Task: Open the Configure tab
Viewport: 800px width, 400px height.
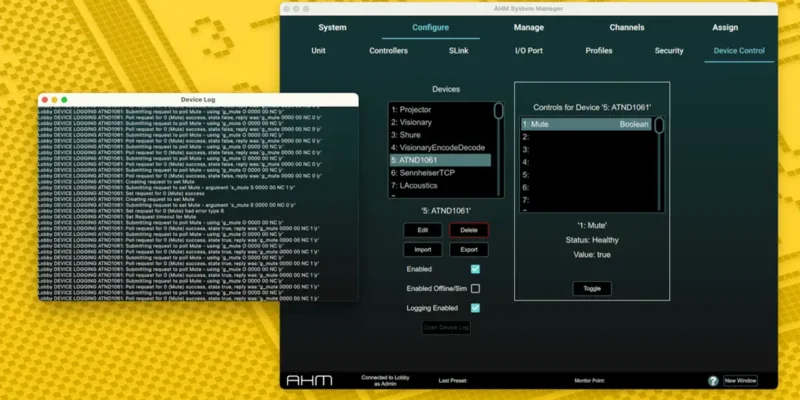Action: click(x=430, y=28)
